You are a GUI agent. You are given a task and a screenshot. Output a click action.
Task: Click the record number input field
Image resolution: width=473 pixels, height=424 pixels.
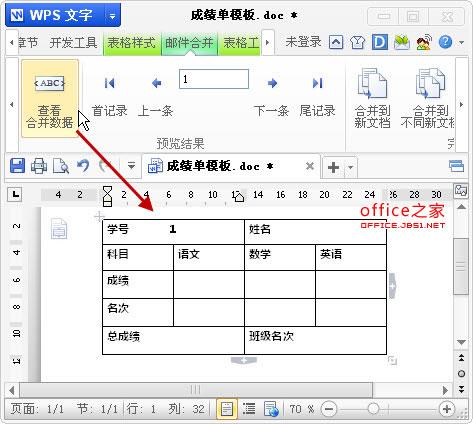coord(214,79)
